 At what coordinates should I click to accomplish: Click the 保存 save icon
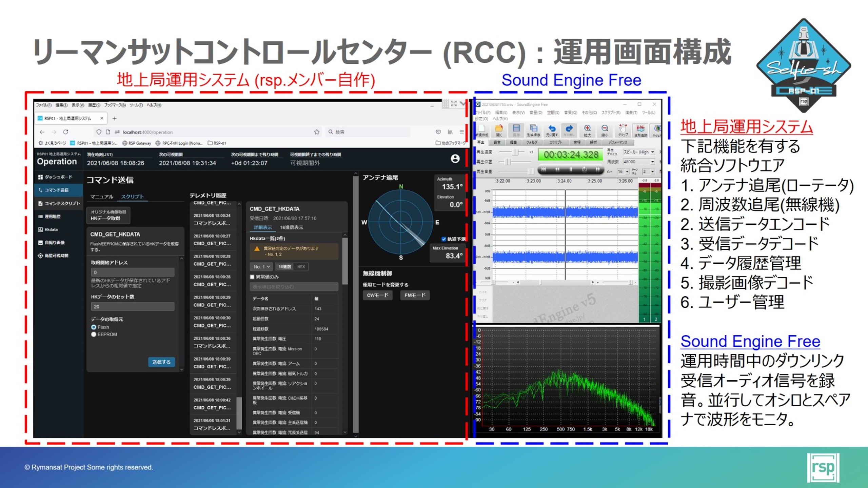pos(516,130)
